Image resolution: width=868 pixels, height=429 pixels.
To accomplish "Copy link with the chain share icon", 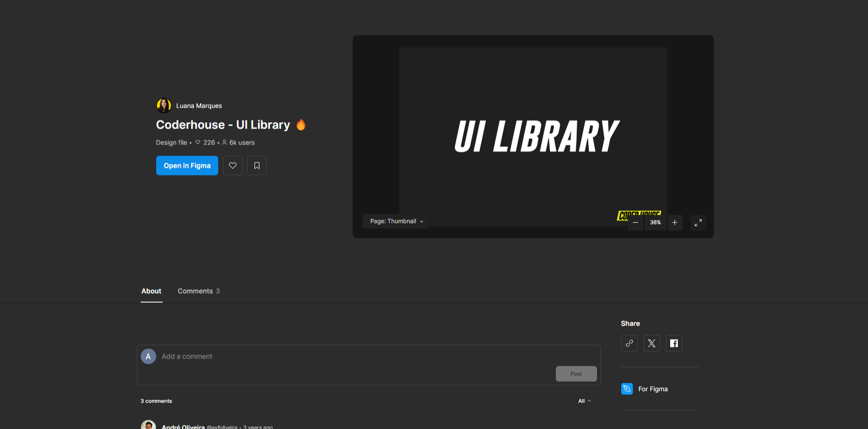I will [629, 343].
